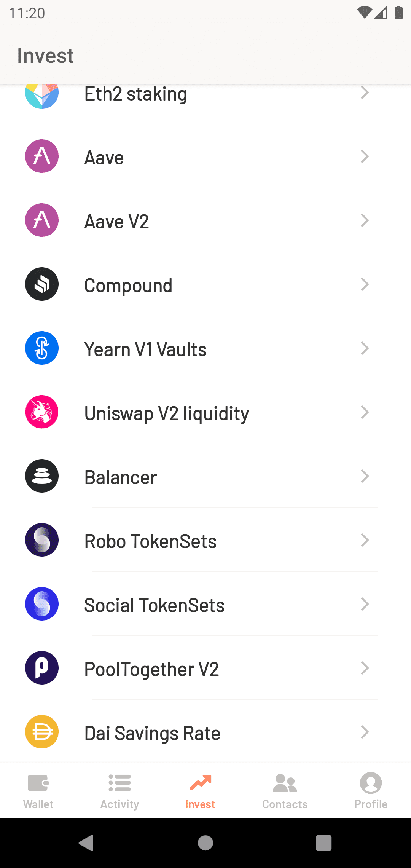The image size is (411, 868).
Task: Tap the Robo TokenSets logo
Action: [42, 540]
